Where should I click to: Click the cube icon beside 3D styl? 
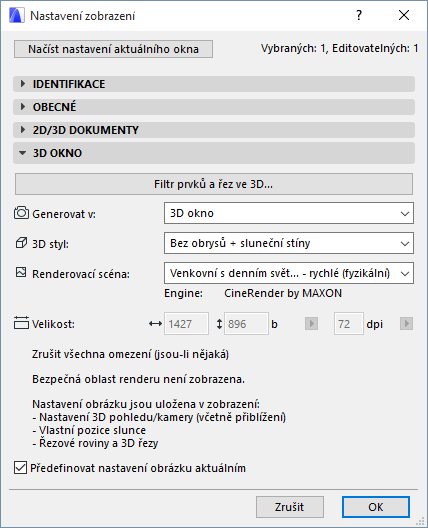(x=21, y=243)
